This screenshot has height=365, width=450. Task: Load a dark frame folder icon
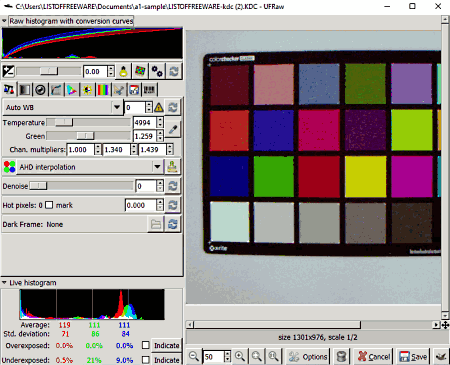coord(156,224)
